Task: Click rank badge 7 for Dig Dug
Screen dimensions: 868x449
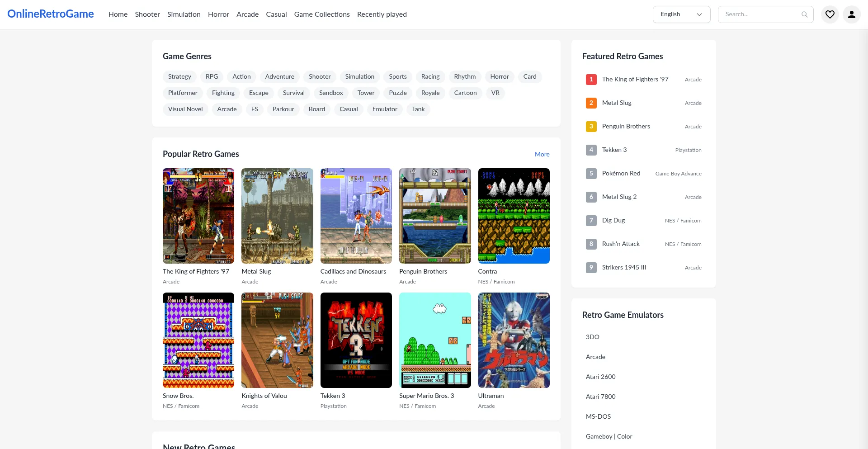Action: click(x=591, y=221)
